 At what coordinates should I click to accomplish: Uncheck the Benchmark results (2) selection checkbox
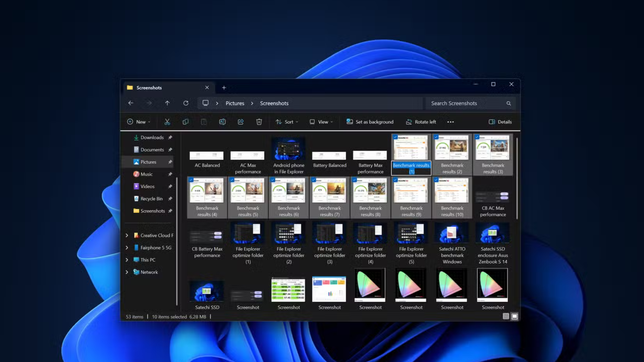[437, 137]
